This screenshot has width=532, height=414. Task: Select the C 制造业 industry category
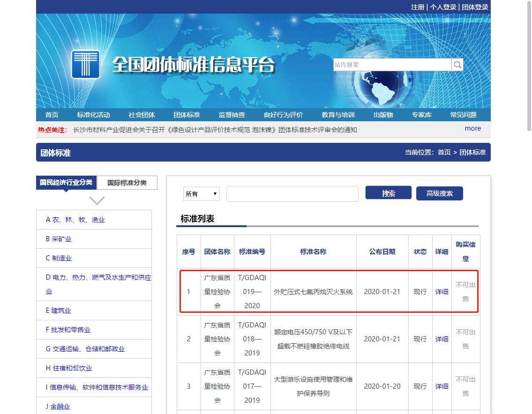59,258
